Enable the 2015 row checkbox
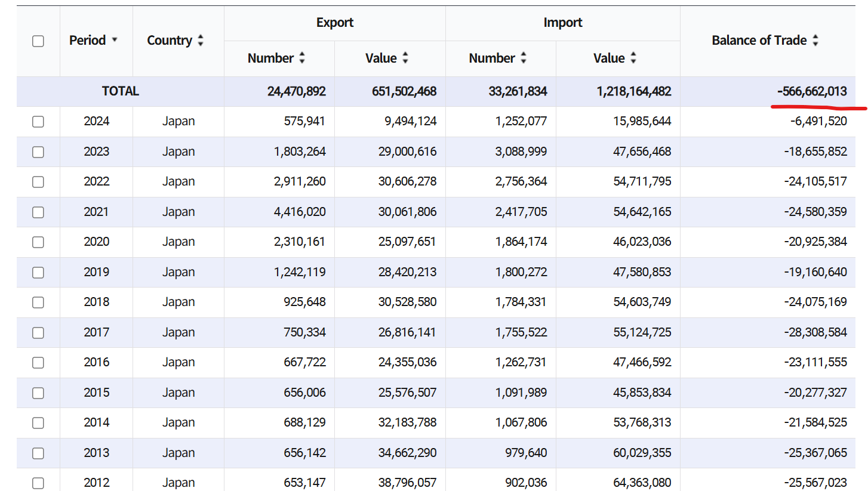Viewport: 868px width, 491px height. (38, 393)
